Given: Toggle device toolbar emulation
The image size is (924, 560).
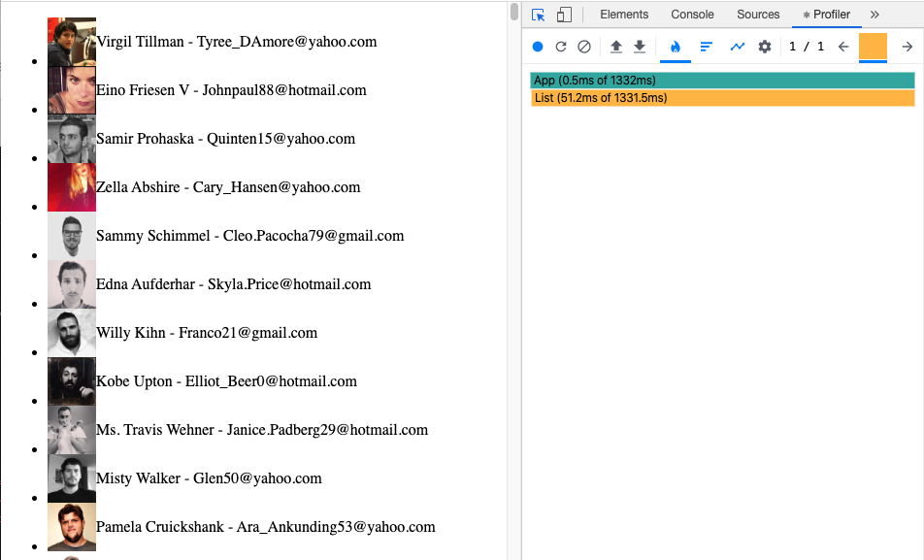Looking at the screenshot, I should tap(564, 15).
